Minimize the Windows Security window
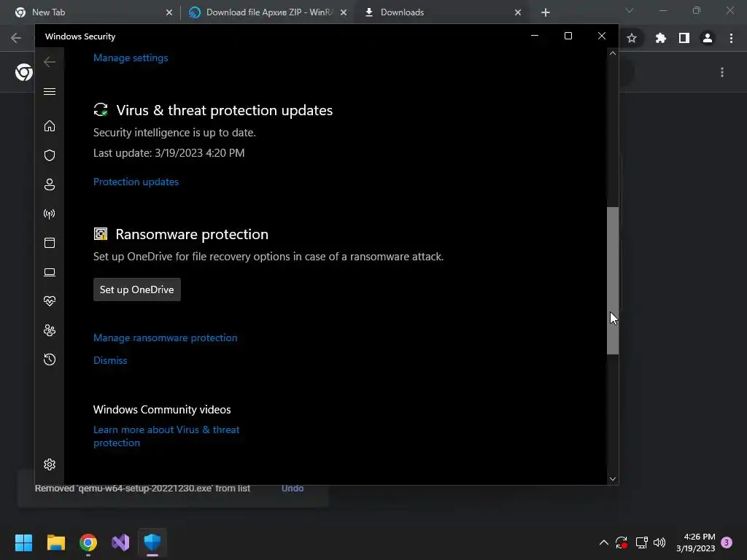 click(x=535, y=36)
